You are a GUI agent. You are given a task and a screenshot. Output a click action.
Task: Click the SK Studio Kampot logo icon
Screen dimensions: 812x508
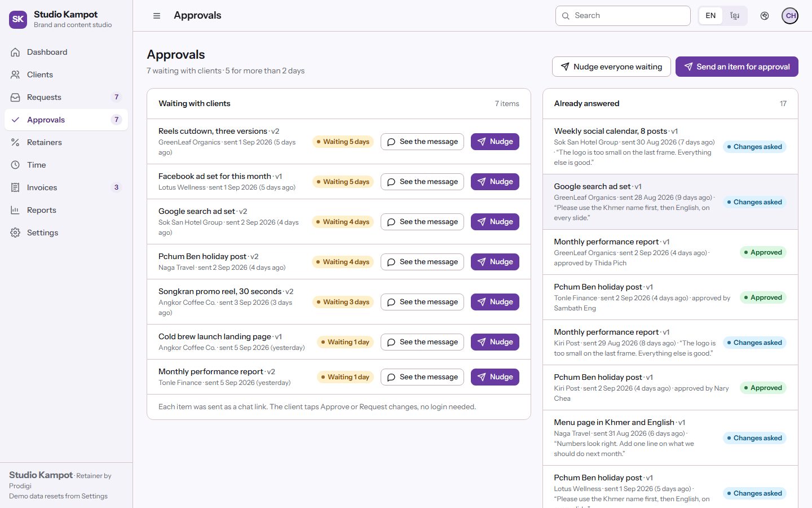[x=18, y=19]
